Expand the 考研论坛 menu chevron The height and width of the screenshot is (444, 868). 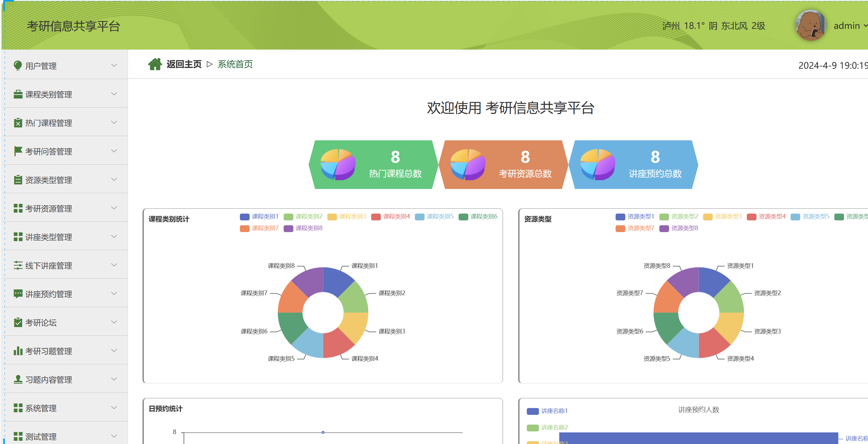point(114,322)
